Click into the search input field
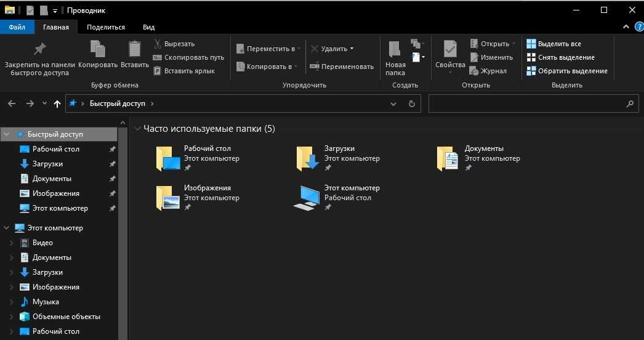 pyautogui.click(x=526, y=104)
